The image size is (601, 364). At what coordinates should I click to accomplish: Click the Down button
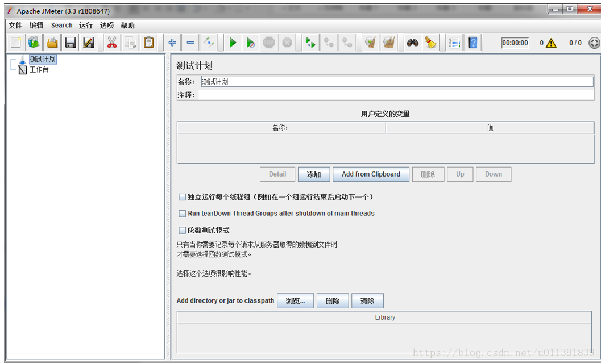tap(494, 174)
